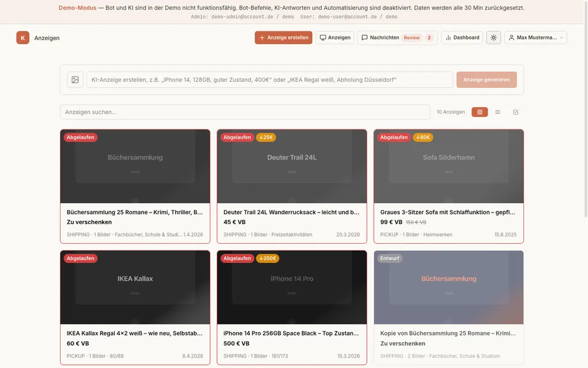Click Anzeige generieren button
Viewport: 588px width, 368px height.
[x=486, y=79]
